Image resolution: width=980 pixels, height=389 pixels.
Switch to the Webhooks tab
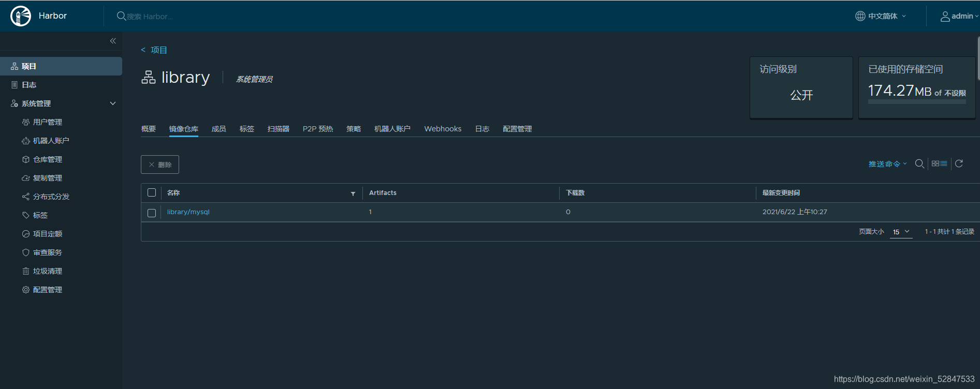443,129
